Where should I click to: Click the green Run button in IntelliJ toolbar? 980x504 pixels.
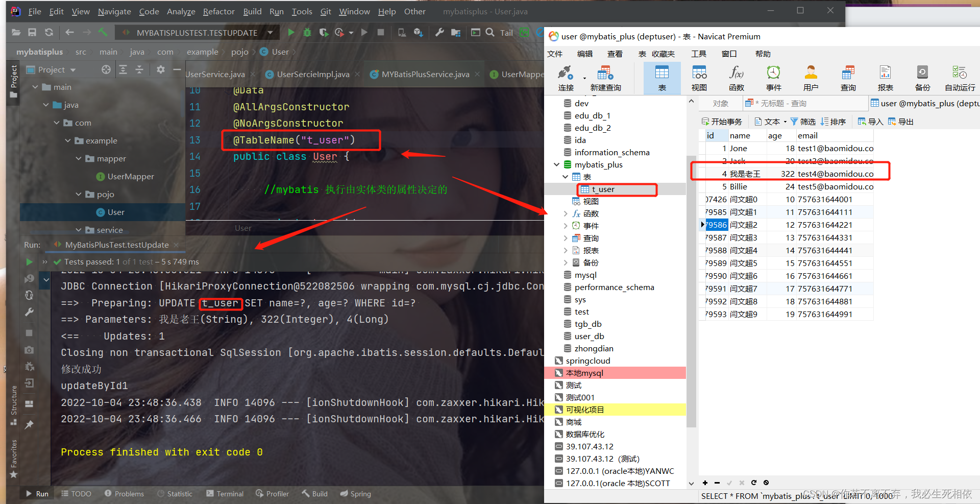point(291,33)
